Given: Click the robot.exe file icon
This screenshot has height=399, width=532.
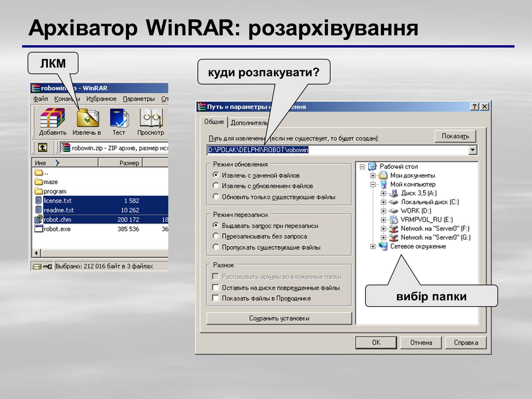Looking at the screenshot, I should 39,229.
